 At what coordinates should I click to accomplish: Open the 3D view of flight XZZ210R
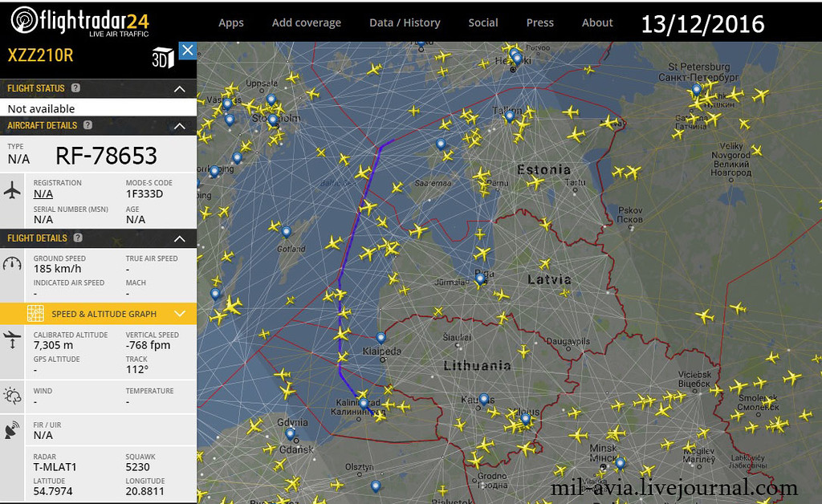click(162, 59)
